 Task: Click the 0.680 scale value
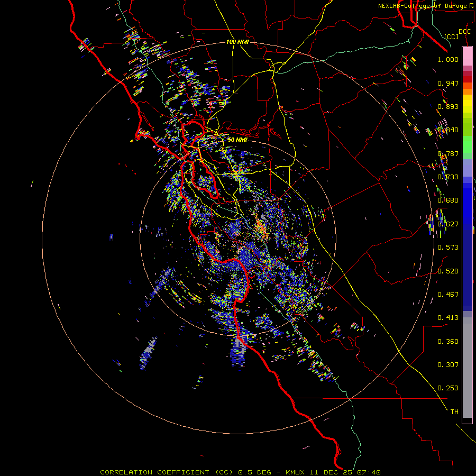(x=448, y=200)
